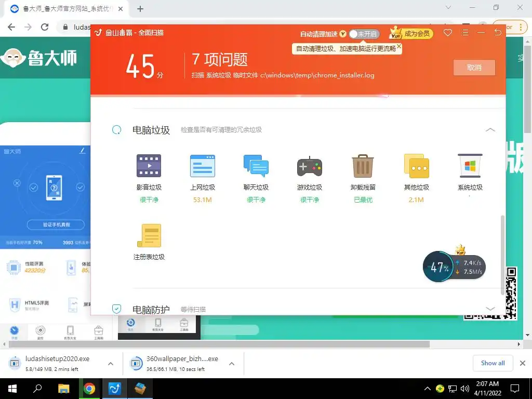Click Chrome tab search chevron
This screenshot has height=399, width=532.
(448, 7)
